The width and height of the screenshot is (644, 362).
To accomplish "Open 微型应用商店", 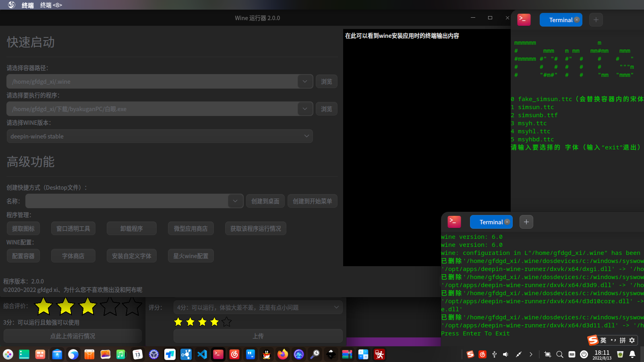I will pyautogui.click(x=191, y=228).
